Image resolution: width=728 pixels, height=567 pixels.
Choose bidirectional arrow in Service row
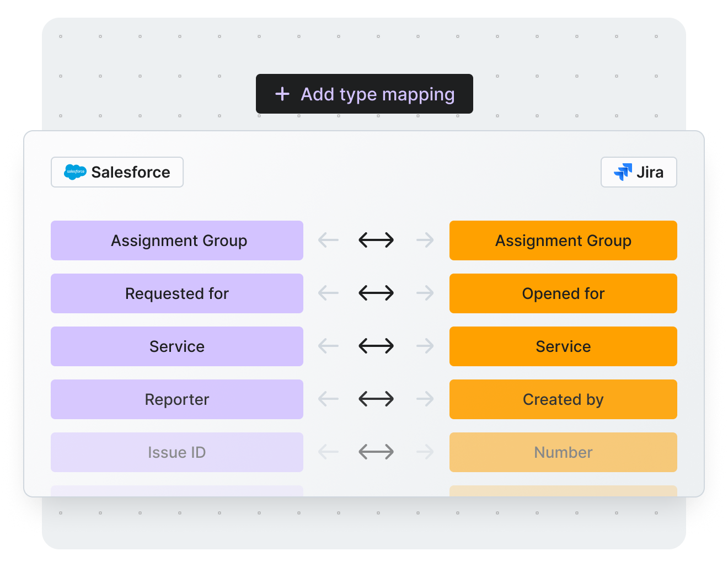[376, 346]
